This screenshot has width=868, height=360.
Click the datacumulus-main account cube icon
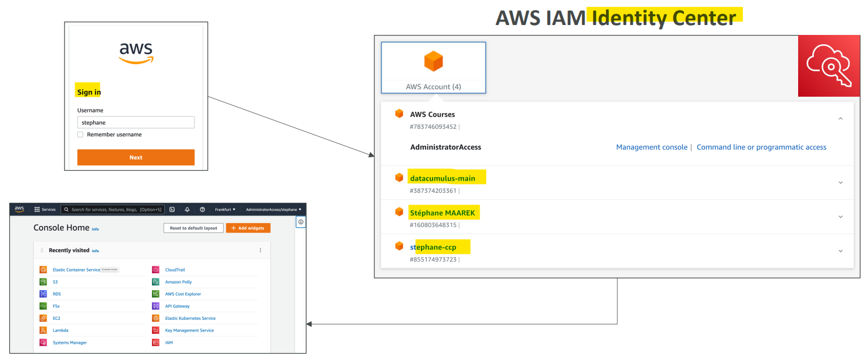coord(399,178)
